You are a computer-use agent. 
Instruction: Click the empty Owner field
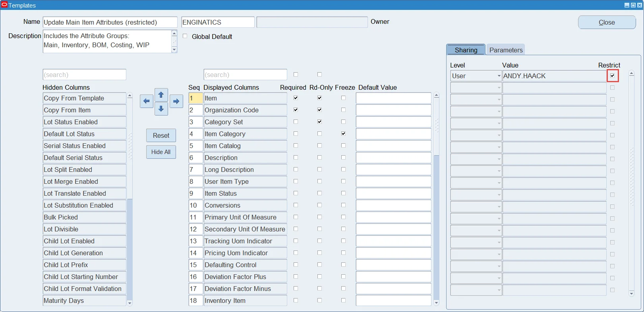[x=312, y=22]
